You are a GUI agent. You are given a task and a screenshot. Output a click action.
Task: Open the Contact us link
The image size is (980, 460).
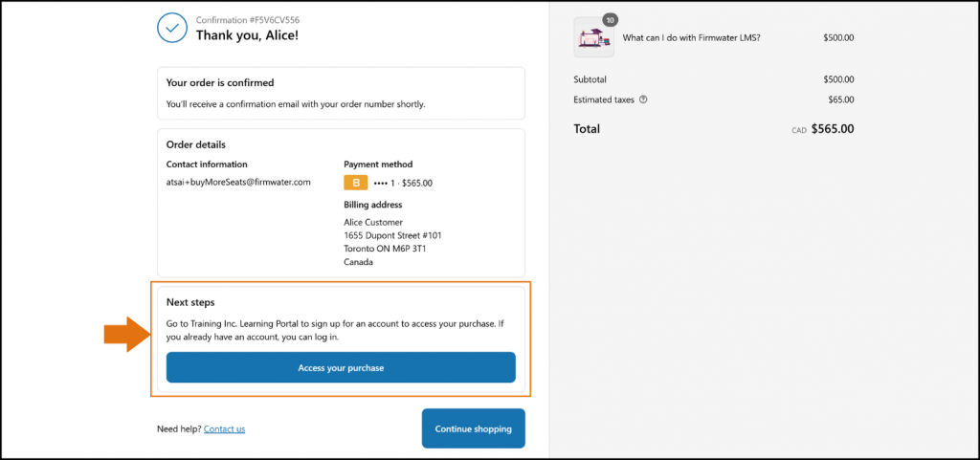(224, 429)
